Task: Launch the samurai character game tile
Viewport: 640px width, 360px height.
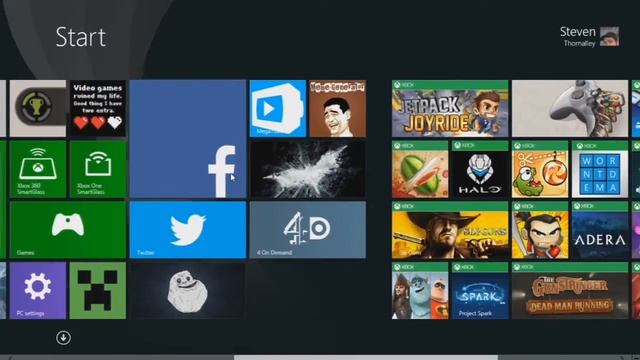Action: pos(540,230)
